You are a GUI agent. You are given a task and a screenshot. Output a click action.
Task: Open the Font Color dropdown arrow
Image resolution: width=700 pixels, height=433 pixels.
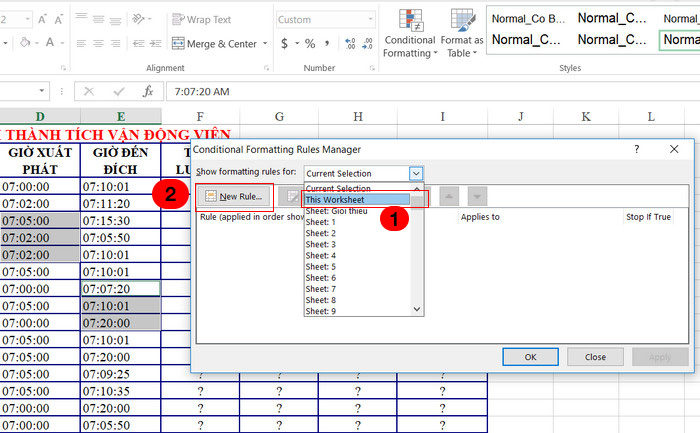point(62,43)
